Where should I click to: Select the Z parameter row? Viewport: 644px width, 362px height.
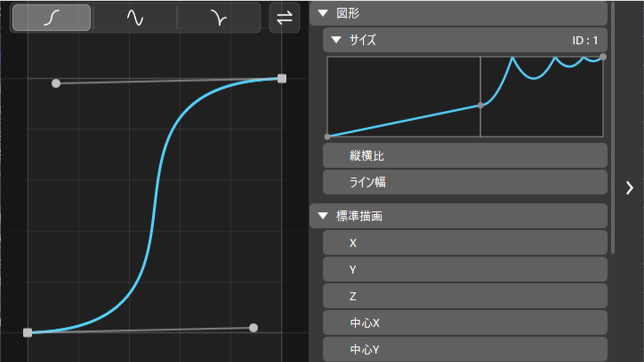465,296
